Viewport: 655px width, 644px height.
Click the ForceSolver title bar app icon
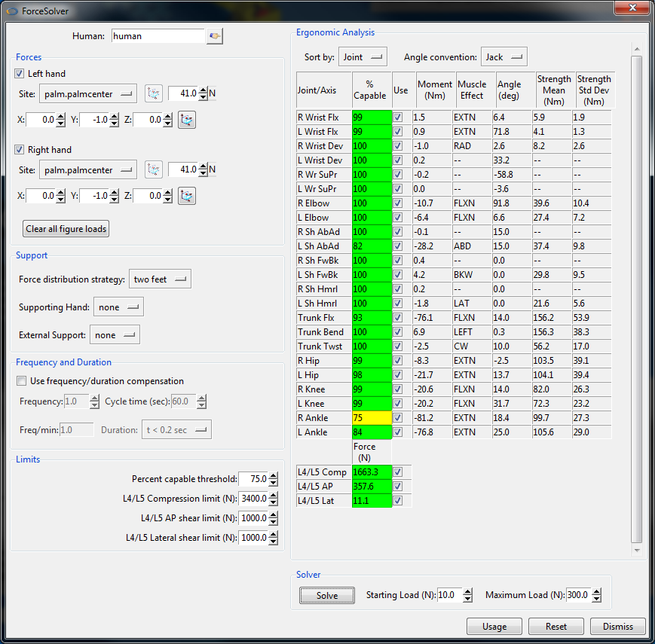[x=13, y=11]
